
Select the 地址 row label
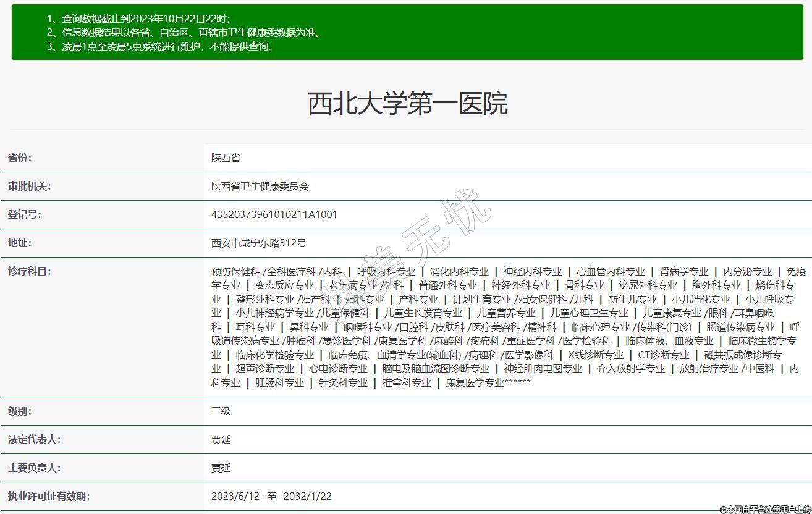click(20, 243)
